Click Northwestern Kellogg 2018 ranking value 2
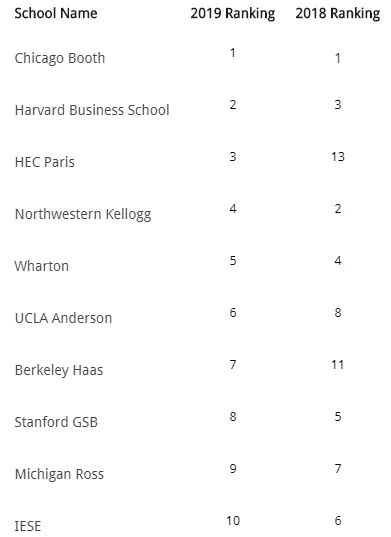 click(338, 209)
